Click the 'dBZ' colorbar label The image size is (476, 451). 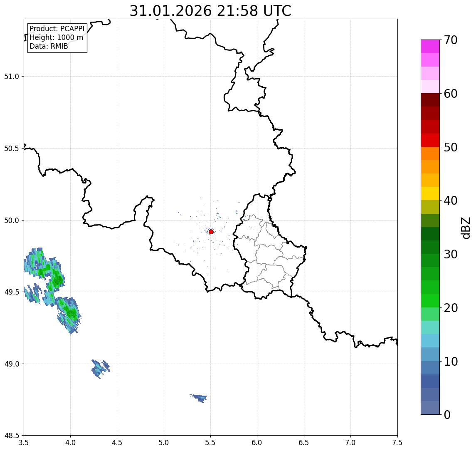pos(465,228)
